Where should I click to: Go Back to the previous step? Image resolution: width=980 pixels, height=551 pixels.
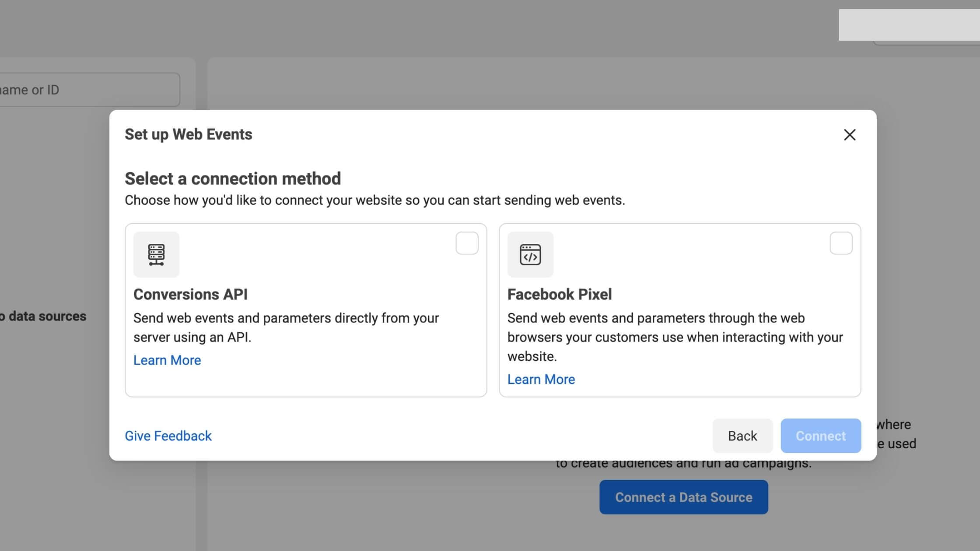point(742,436)
